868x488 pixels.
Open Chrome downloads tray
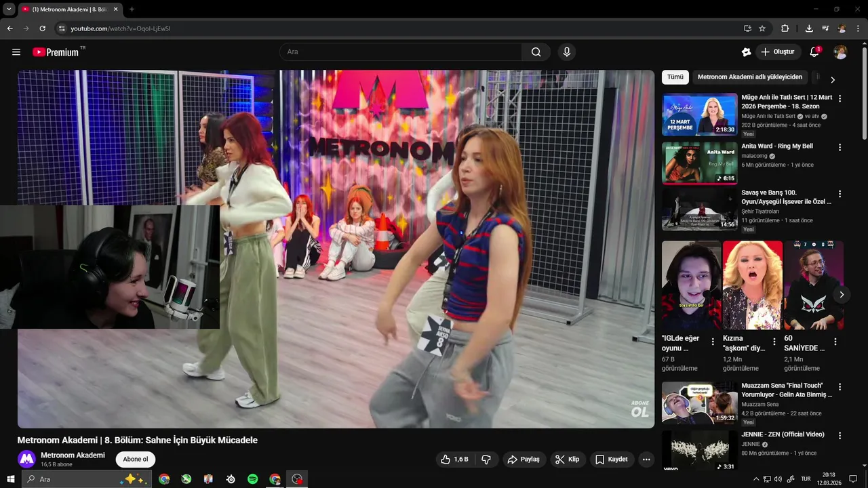pos(809,28)
